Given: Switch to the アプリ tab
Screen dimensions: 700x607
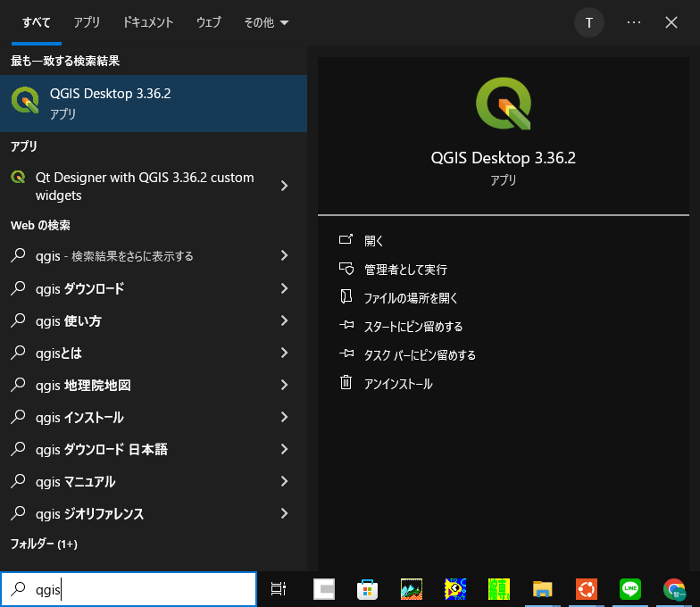Looking at the screenshot, I should click(x=87, y=22).
